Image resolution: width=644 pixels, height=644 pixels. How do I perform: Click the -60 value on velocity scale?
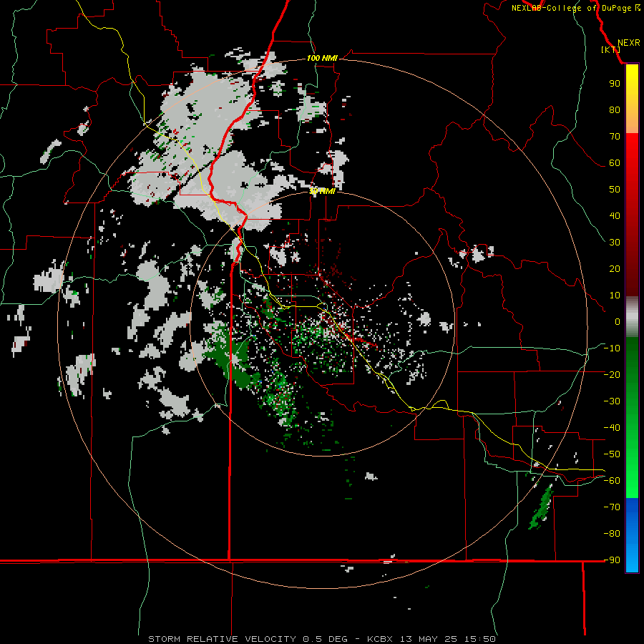click(x=612, y=481)
